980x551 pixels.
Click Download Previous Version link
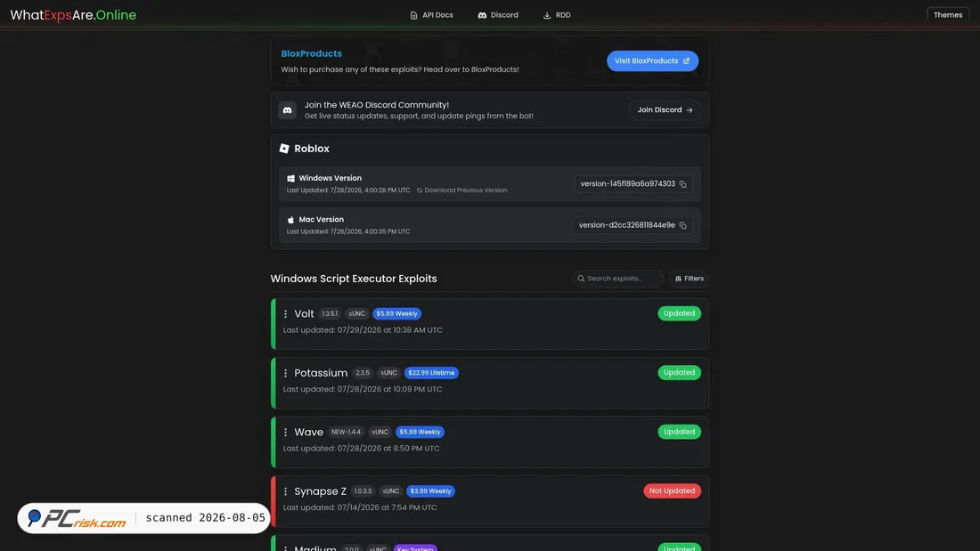[x=461, y=190]
